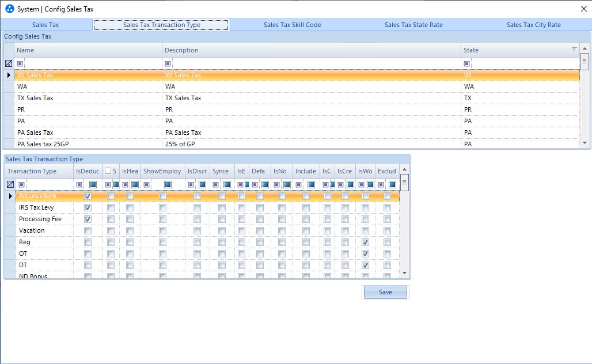Click the IsHea filter value box
592x364 pixels.
point(135,184)
